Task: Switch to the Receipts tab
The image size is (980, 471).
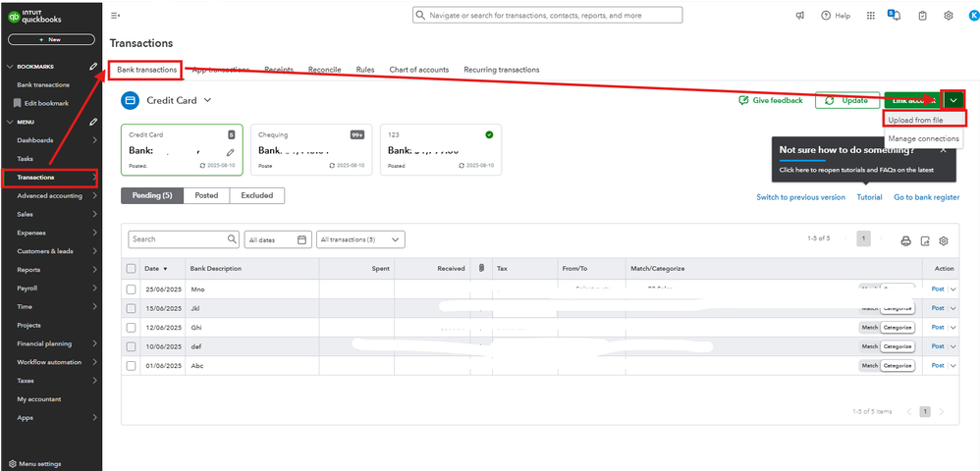Action: (x=279, y=70)
